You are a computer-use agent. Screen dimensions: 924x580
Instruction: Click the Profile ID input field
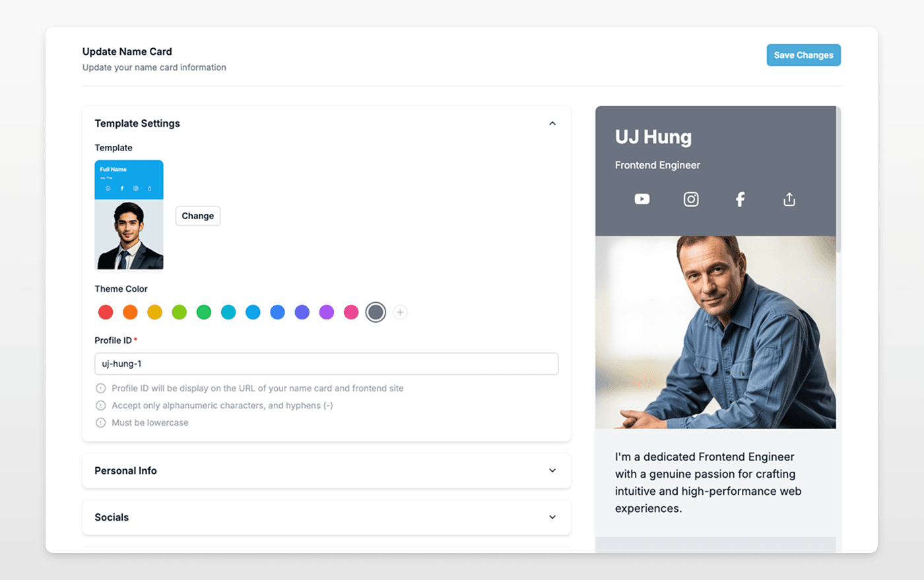pos(326,364)
